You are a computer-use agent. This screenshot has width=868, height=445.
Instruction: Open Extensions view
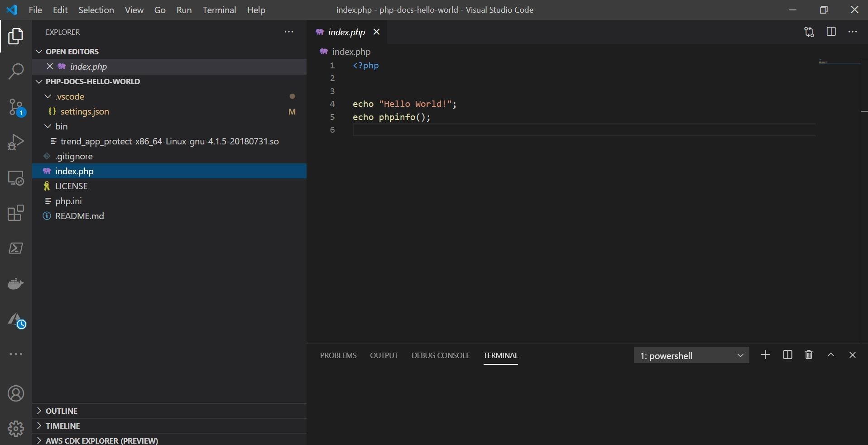(16, 213)
